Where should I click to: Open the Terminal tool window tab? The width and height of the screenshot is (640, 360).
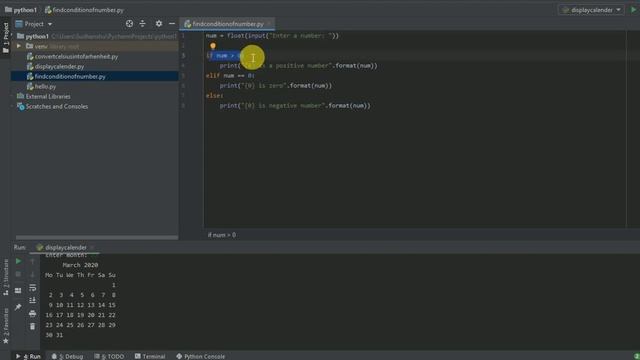click(150, 356)
